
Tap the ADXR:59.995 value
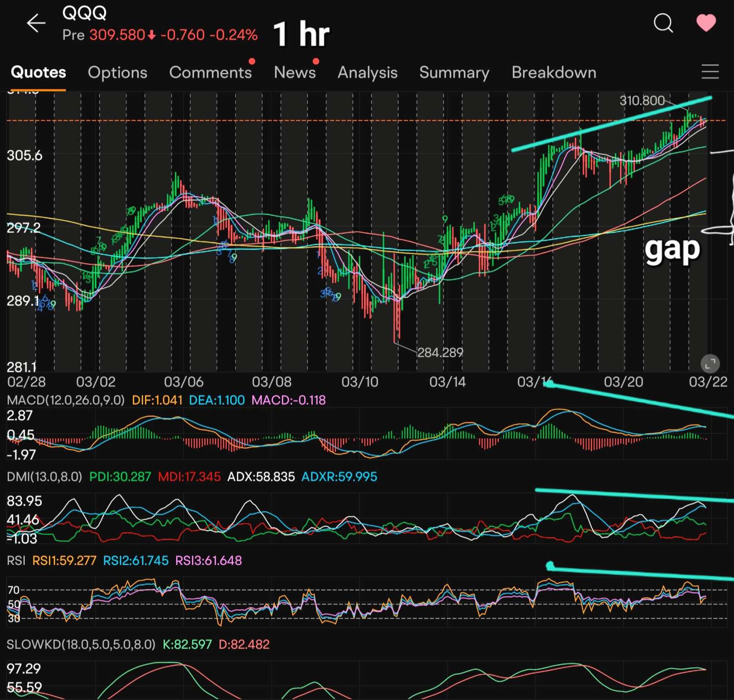(x=339, y=477)
